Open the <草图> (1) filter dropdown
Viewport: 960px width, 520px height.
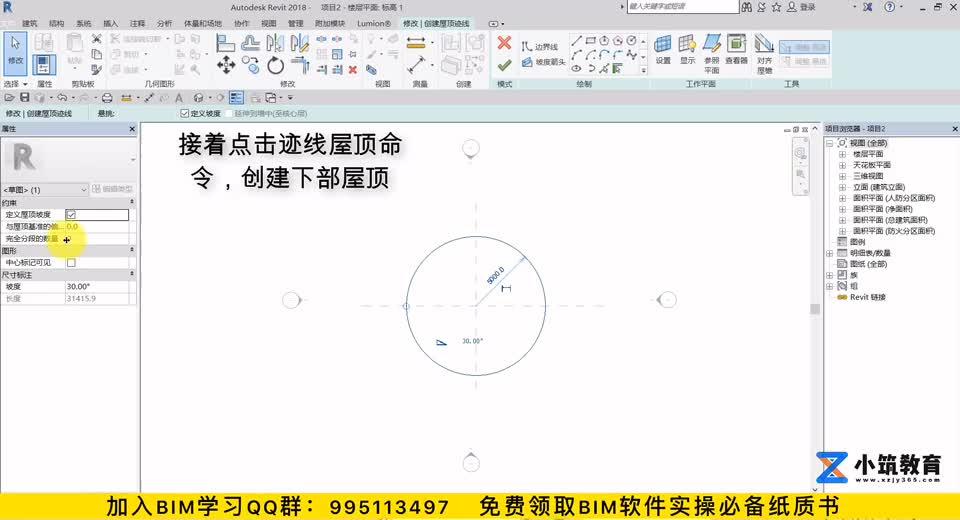[45, 190]
